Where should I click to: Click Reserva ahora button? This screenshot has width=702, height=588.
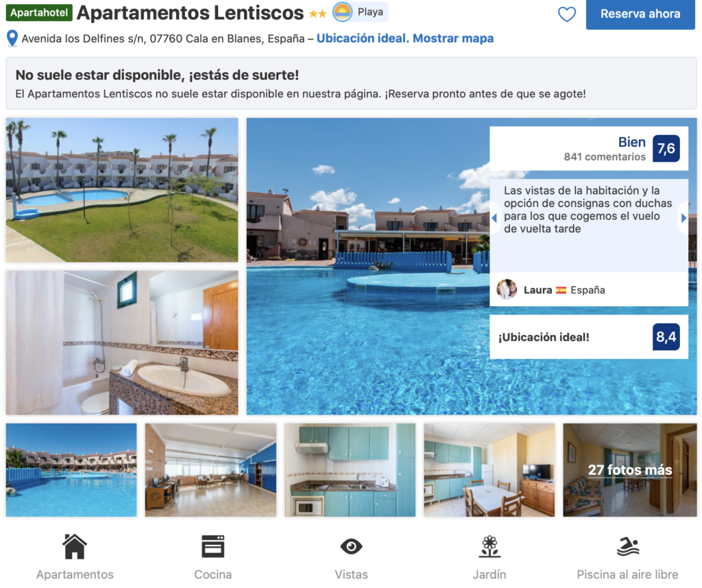tap(640, 14)
